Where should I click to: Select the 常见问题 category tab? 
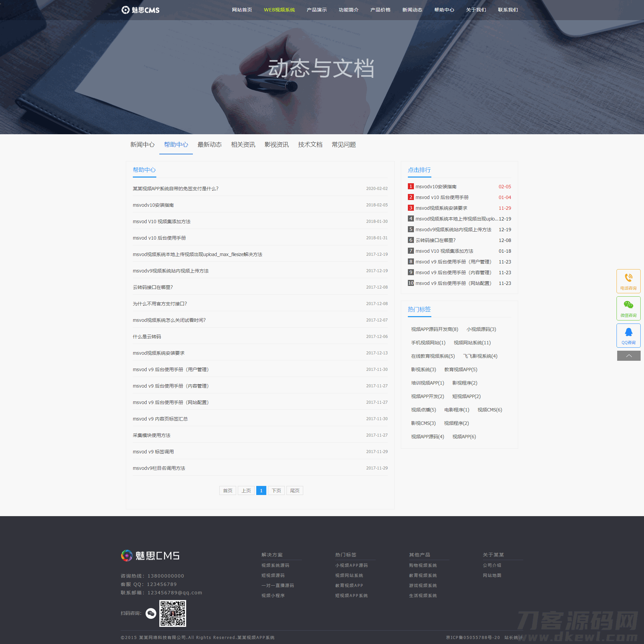coord(343,145)
